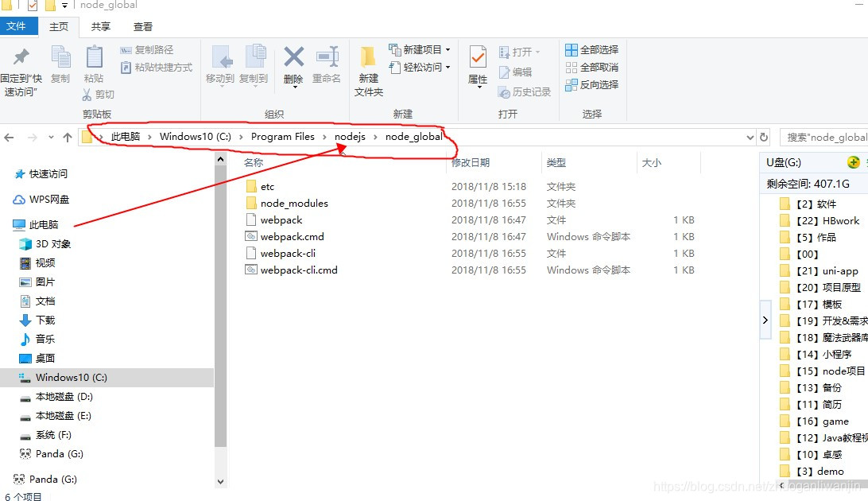Click 粘贴快捷方式 (Paste shortcut)

pos(156,68)
